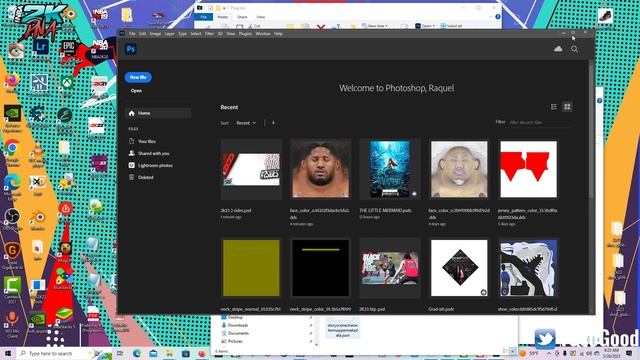Click the Home tab in the File Explorer window

point(222,17)
